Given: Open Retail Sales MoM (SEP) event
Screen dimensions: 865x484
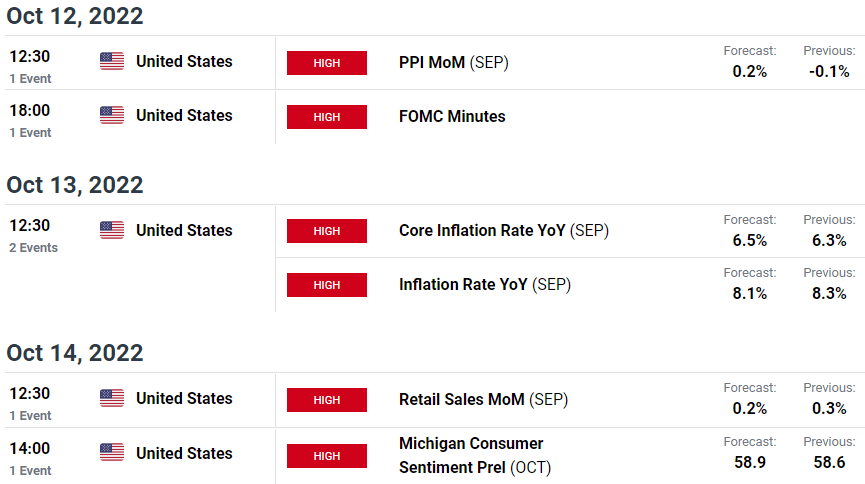Looking at the screenshot, I should coord(483,399).
